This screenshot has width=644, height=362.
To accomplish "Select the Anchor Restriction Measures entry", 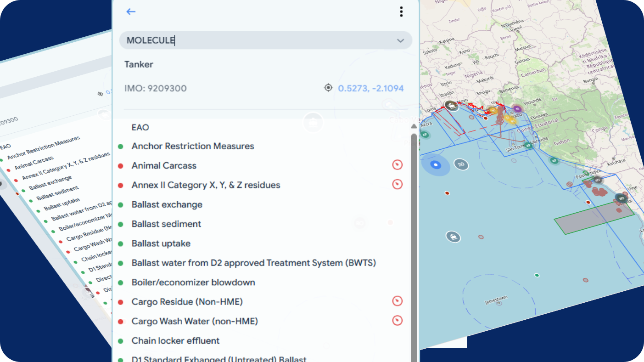I will point(193,146).
